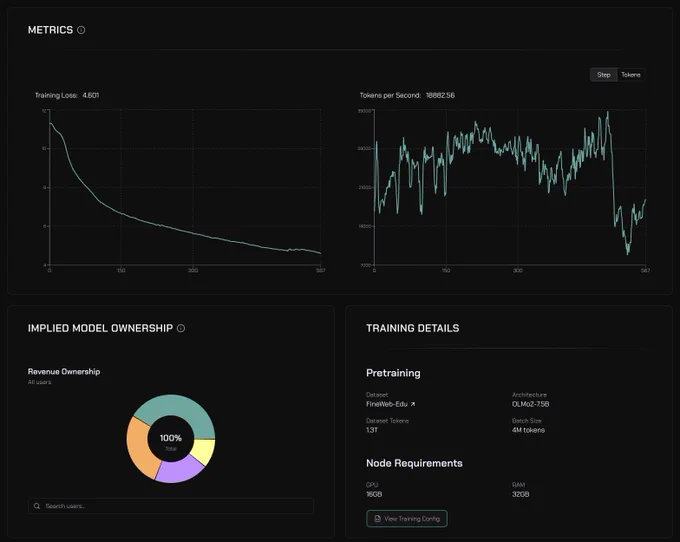Click the 32GB RAM requirement value
This screenshot has width=680, height=542.
point(520,494)
